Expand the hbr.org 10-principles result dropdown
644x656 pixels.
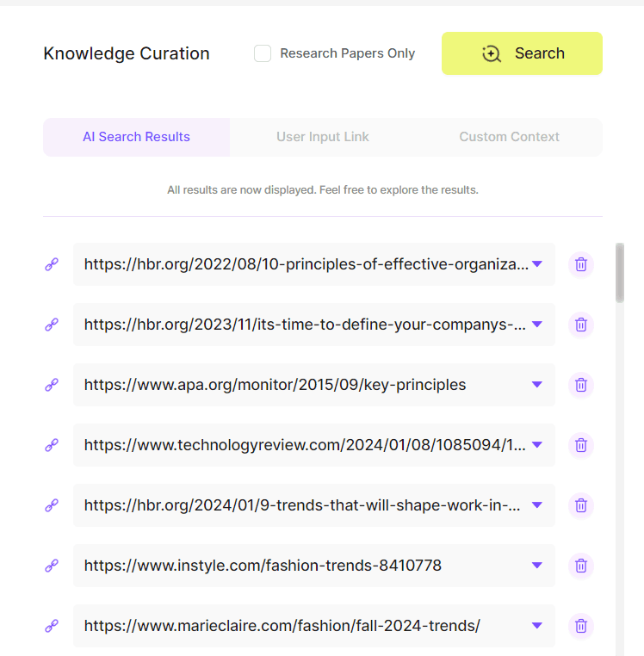point(537,264)
